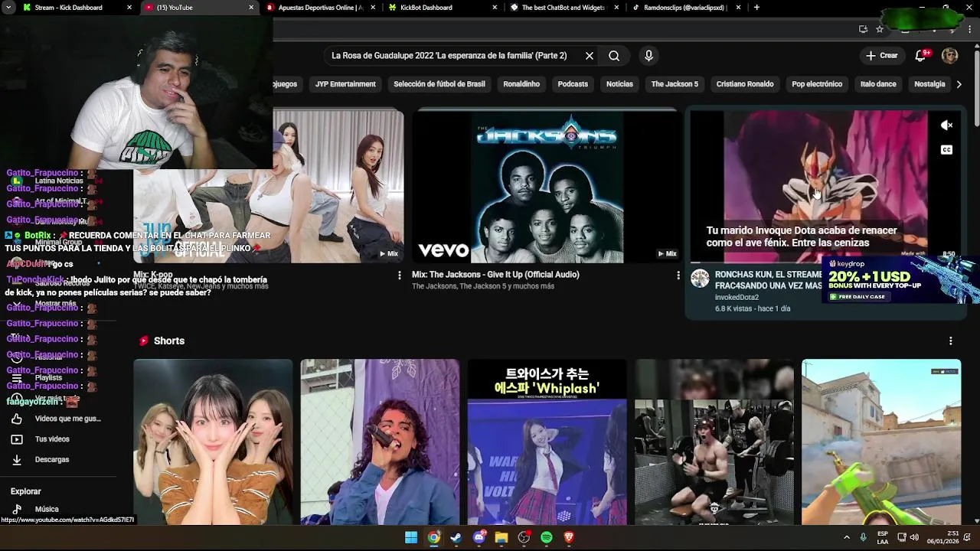
Task: Open the Whiplash dance Short thumbnail
Action: [x=547, y=442]
